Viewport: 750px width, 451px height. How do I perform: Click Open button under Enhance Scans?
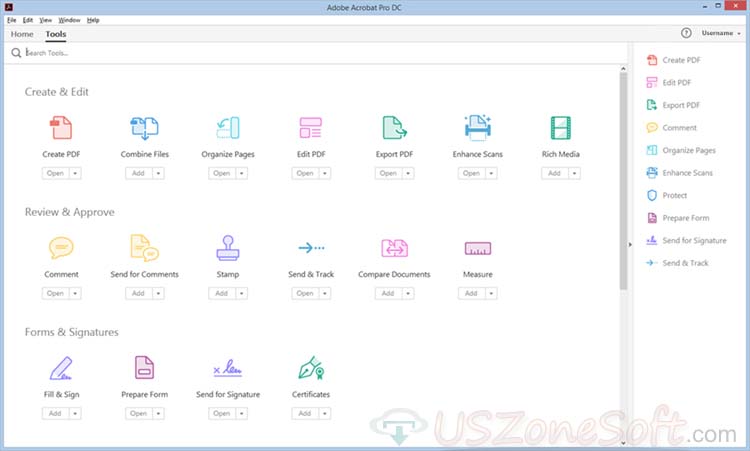point(472,173)
